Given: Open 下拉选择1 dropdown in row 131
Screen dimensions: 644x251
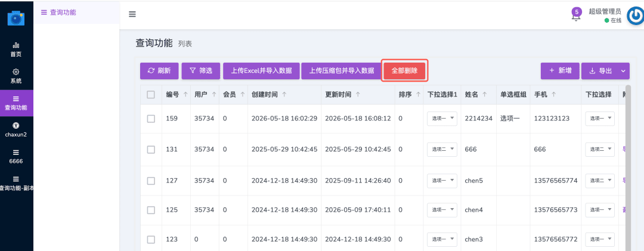Looking at the screenshot, I should (442, 150).
